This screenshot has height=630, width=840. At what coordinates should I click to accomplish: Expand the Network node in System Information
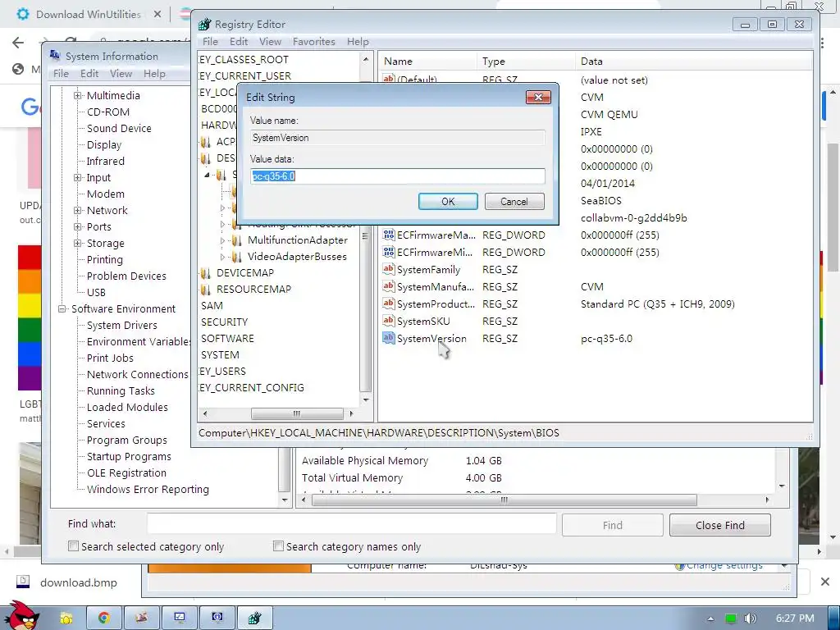78,211
